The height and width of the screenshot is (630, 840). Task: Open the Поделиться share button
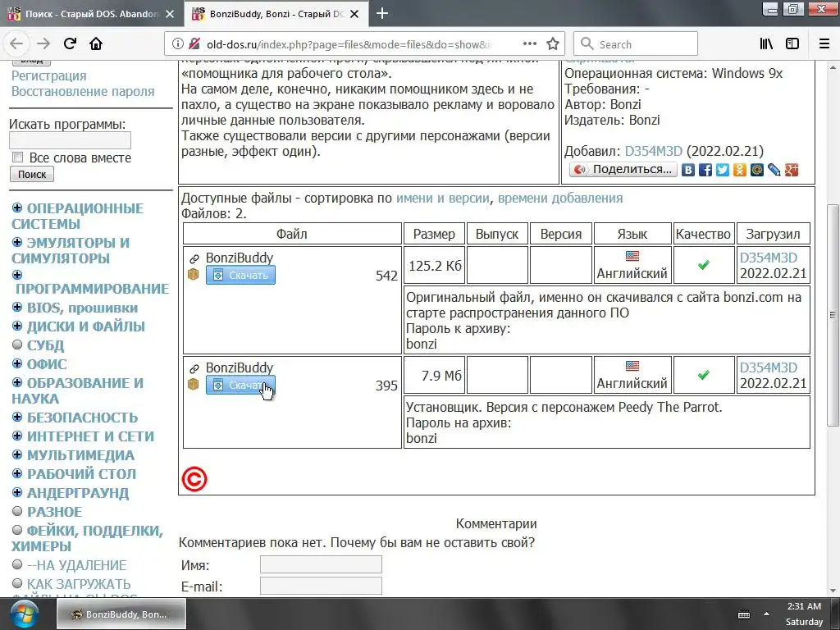coord(623,170)
